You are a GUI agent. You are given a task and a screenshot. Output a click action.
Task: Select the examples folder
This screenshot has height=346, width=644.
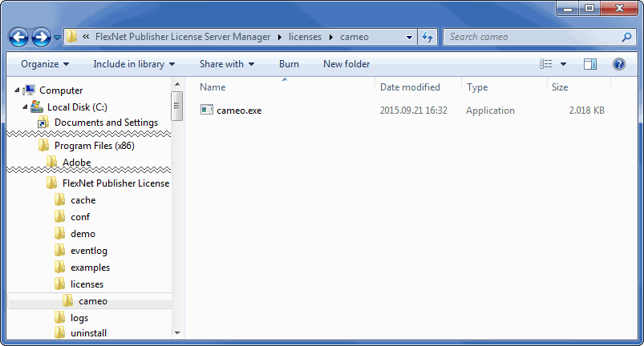pos(90,268)
